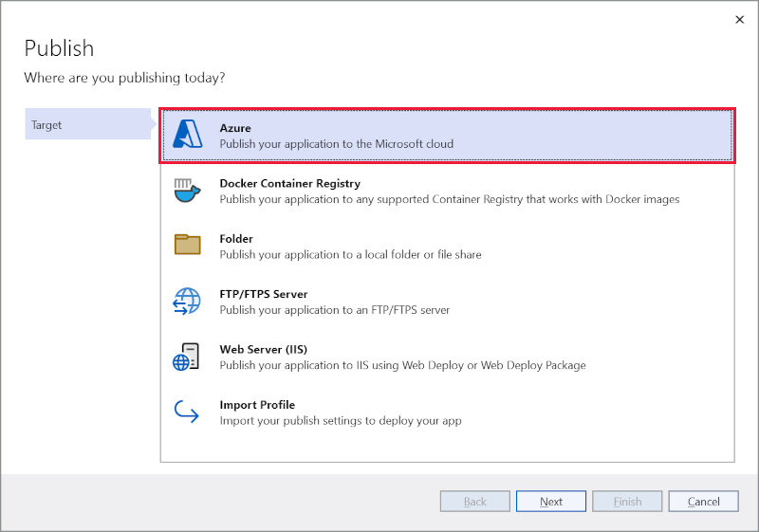Click the disabled Back button
This screenshot has height=532, width=759.
pos(475,501)
